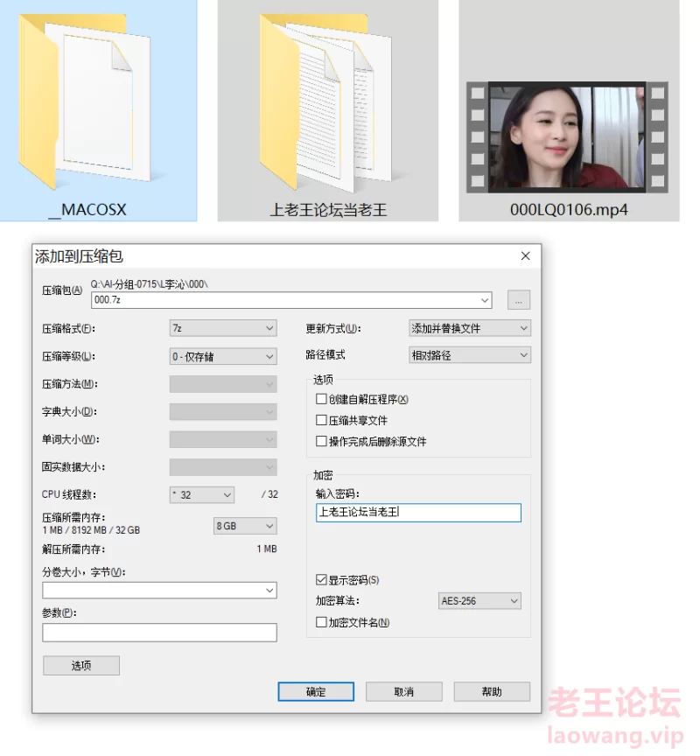Expand the archive name history dropdown arrow
700x756 pixels.
pyautogui.click(x=485, y=300)
